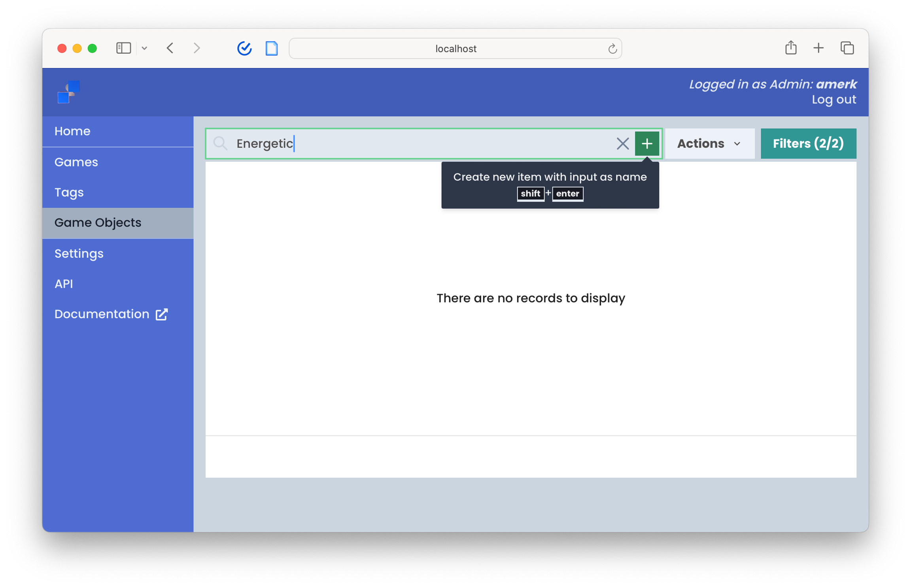Navigate to Games in sidebar
This screenshot has width=911, height=588.
tap(76, 162)
